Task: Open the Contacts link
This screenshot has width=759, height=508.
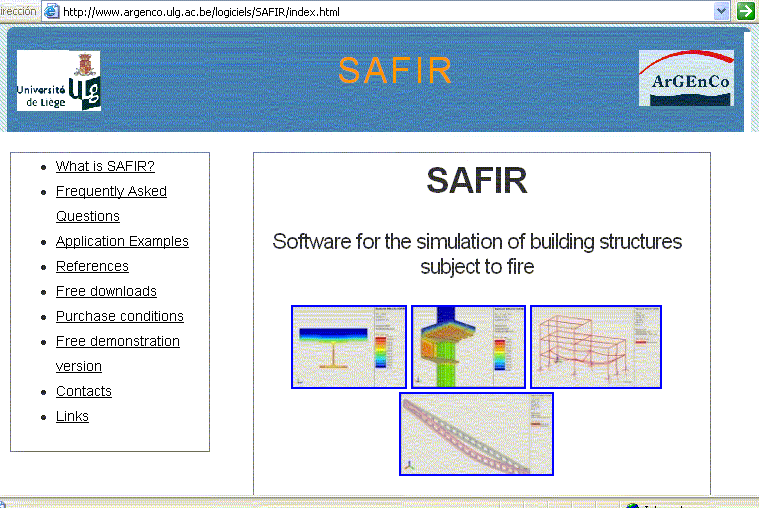Action: [84, 391]
